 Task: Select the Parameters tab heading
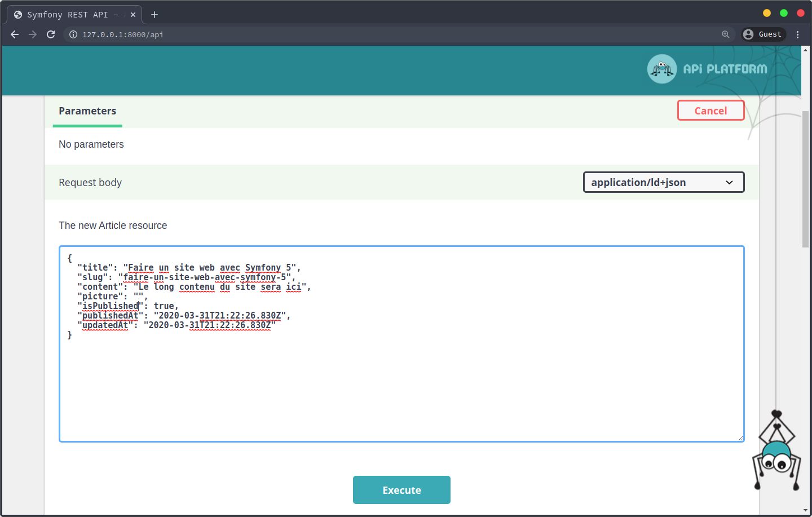pyautogui.click(x=87, y=111)
